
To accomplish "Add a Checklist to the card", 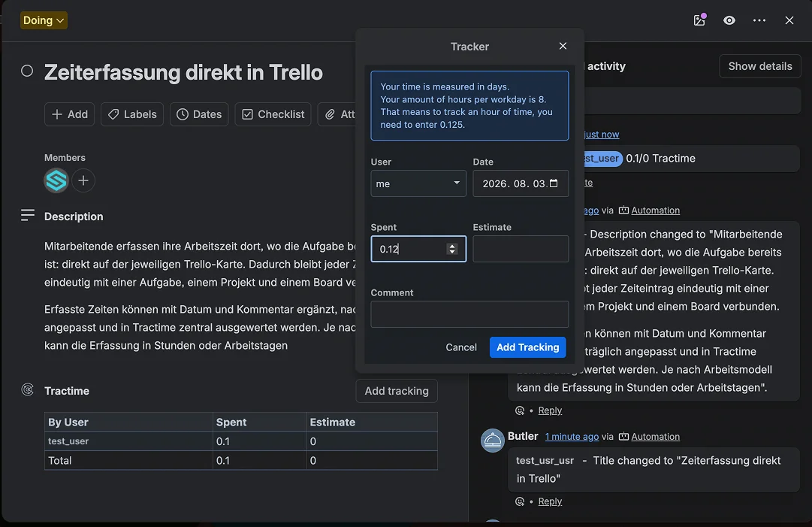I will (273, 114).
